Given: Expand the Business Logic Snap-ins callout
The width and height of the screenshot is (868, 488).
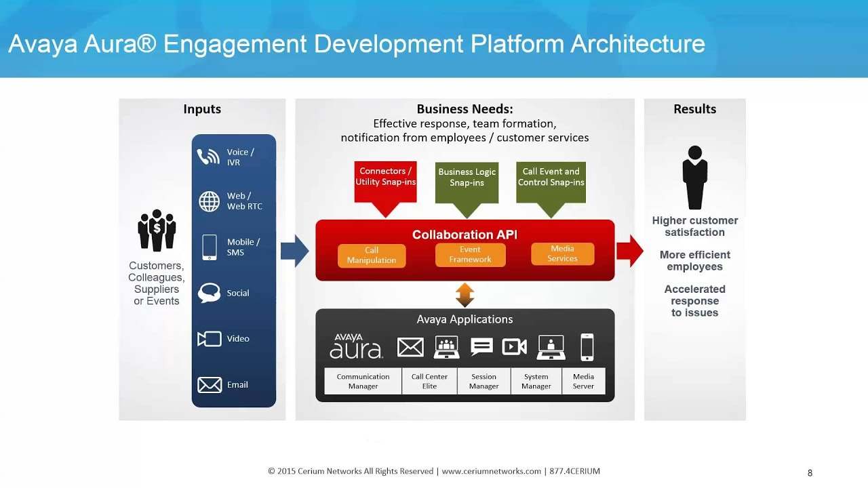Looking at the screenshot, I should point(466,178).
